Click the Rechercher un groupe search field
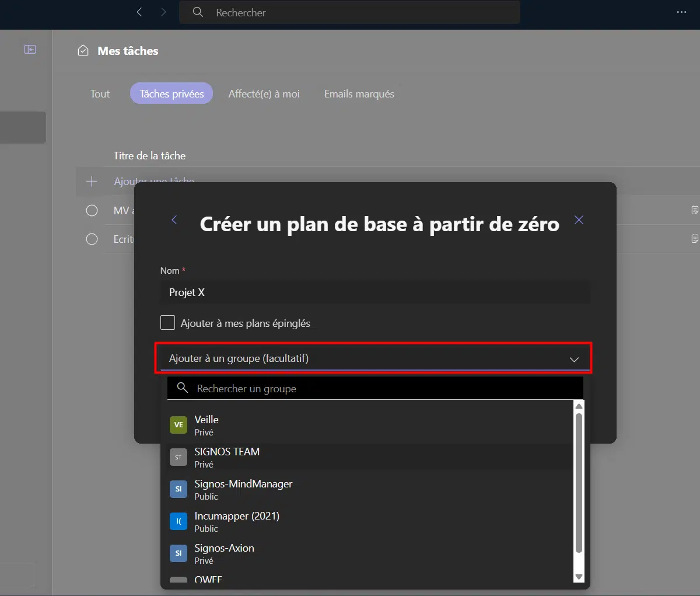 (373, 389)
